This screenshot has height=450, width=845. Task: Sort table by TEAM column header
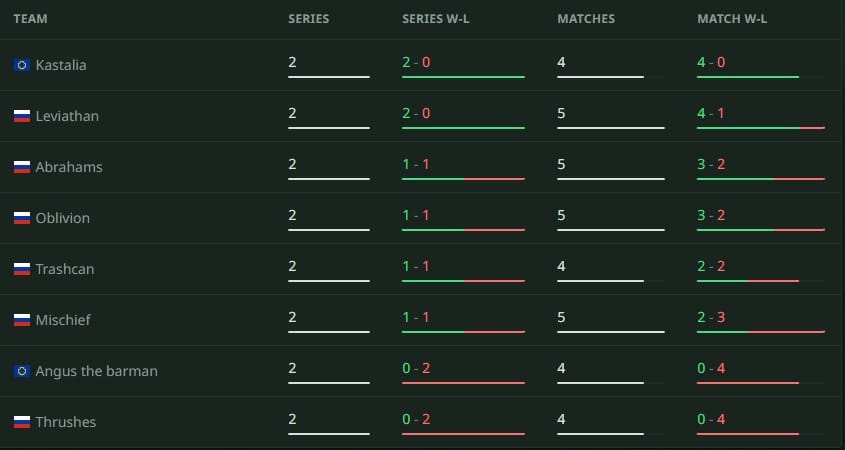30,19
